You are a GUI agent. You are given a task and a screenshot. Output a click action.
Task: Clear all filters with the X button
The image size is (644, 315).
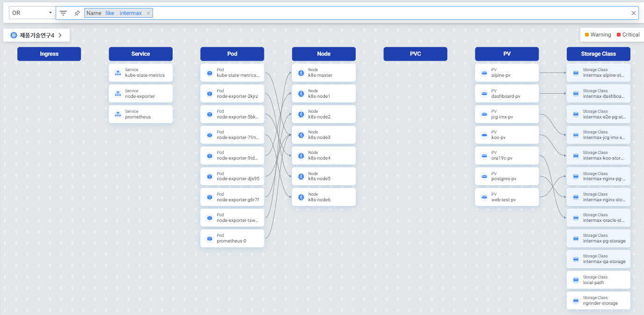(634, 13)
